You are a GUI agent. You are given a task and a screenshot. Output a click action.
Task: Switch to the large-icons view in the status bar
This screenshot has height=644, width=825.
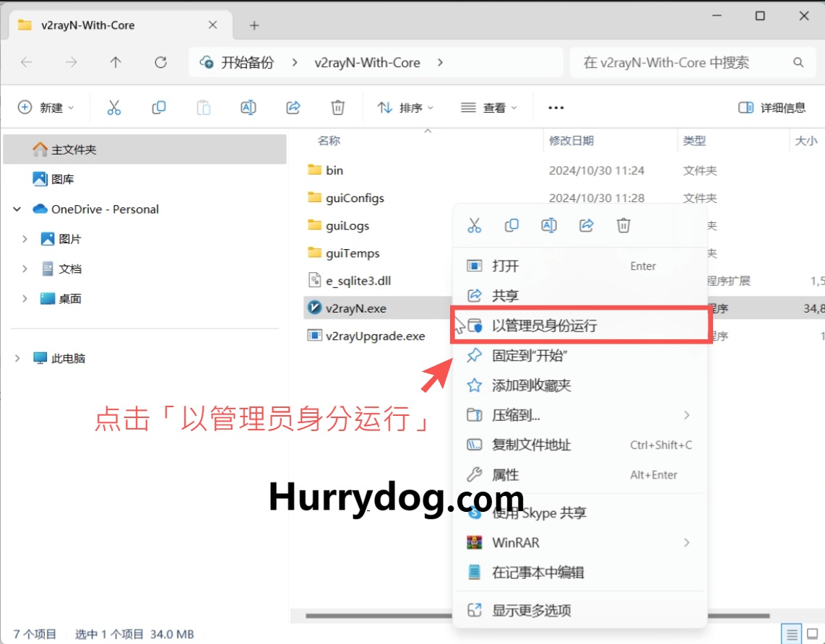(813, 634)
